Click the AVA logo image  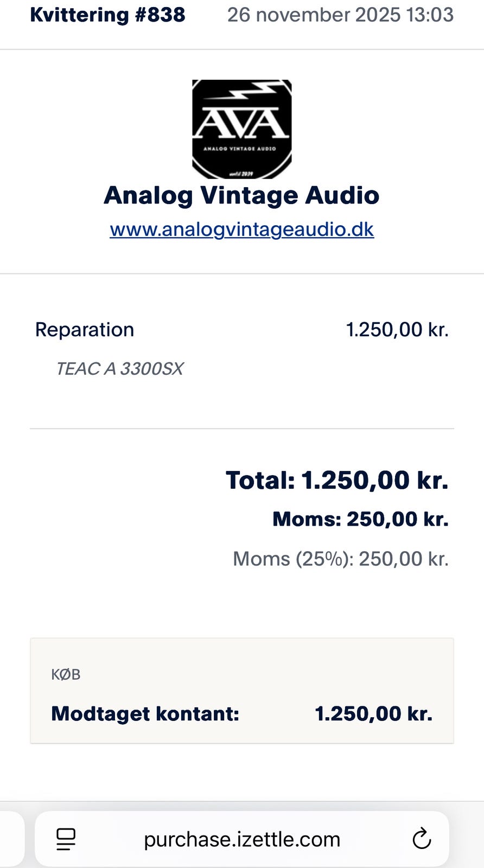[242, 129]
